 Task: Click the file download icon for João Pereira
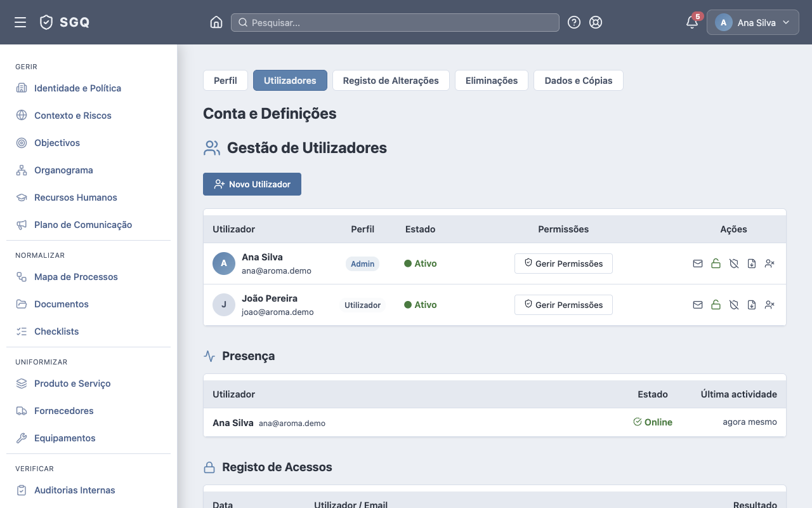pos(752,305)
